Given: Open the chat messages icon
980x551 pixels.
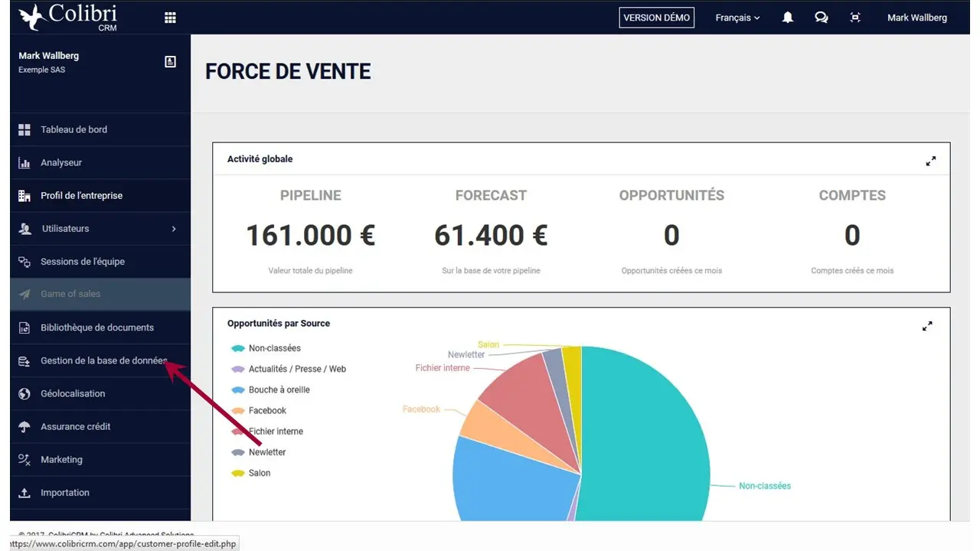Looking at the screenshot, I should point(822,18).
